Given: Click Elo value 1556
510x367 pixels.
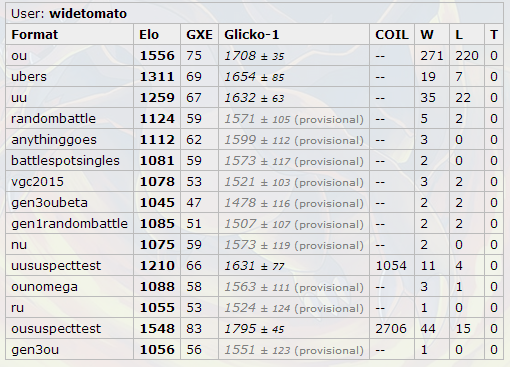Looking at the screenshot, I should 157,56.
